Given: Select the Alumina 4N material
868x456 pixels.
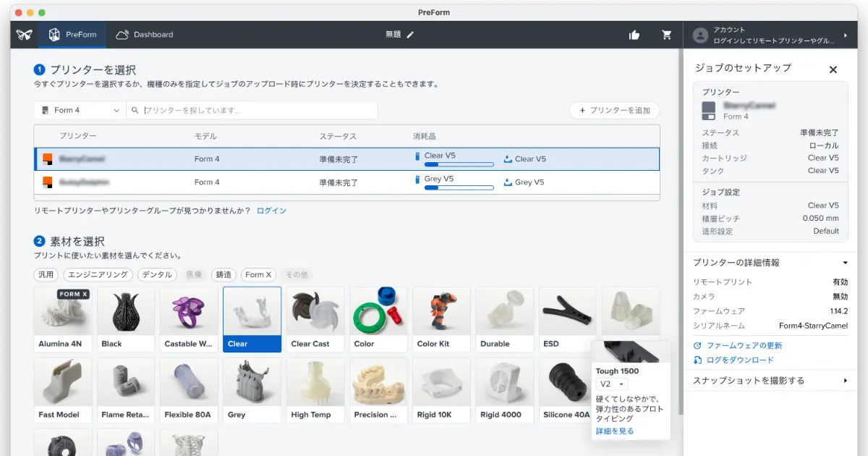Looking at the screenshot, I should pyautogui.click(x=63, y=319).
